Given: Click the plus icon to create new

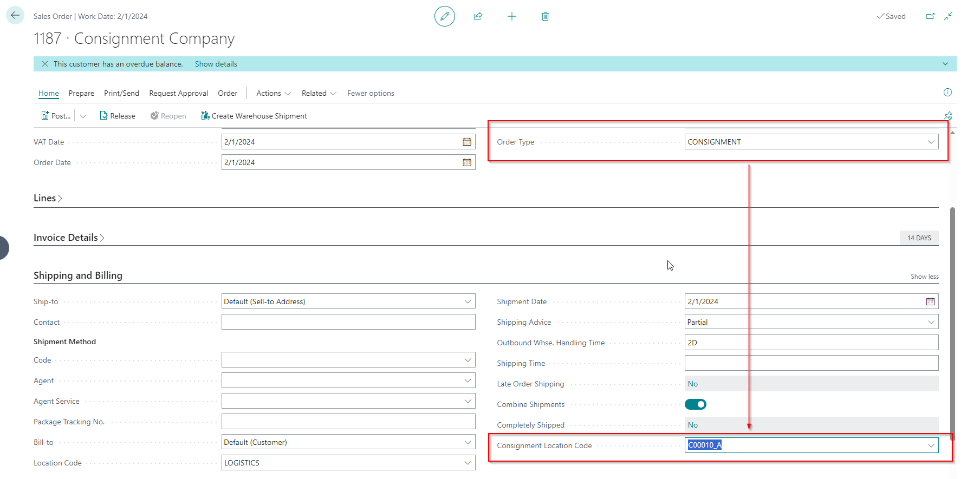Looking at the screenshot, I should [x=511, y=16].
